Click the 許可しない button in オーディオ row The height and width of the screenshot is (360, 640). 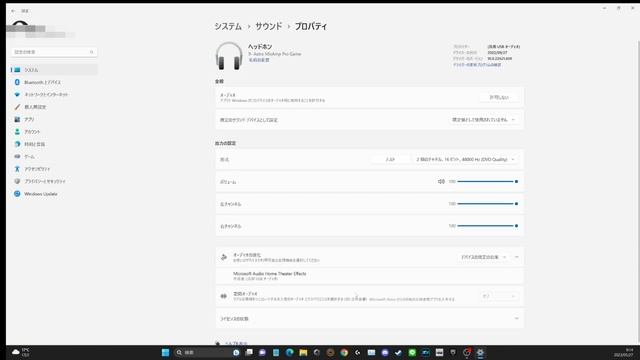pyautogui.click(x=499, y=98)
